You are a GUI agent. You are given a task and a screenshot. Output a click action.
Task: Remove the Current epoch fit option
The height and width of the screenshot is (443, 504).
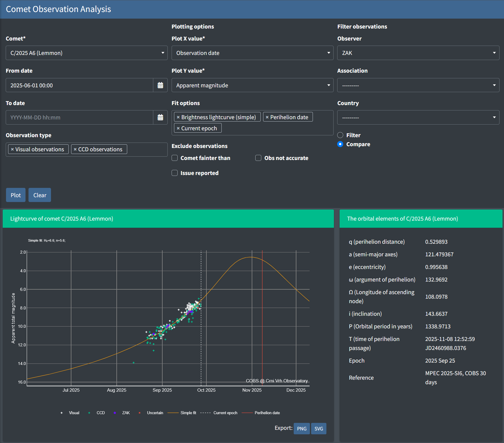coord(178,128)
